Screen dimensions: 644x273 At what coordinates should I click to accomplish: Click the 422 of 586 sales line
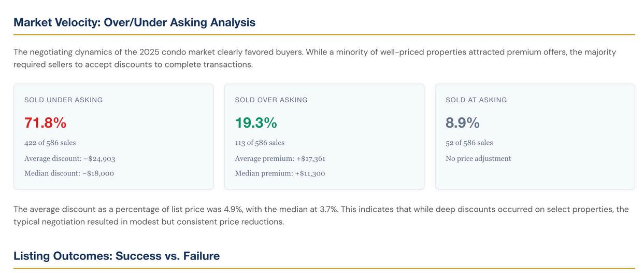(50, 143)
